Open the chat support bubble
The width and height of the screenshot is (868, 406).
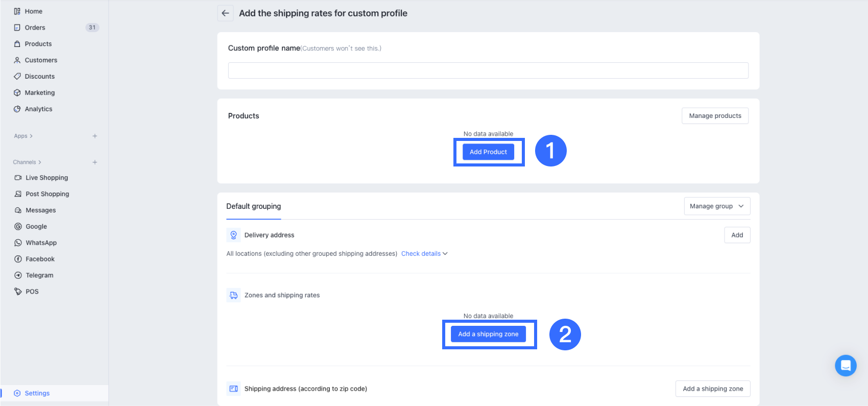tap(846, 366)
